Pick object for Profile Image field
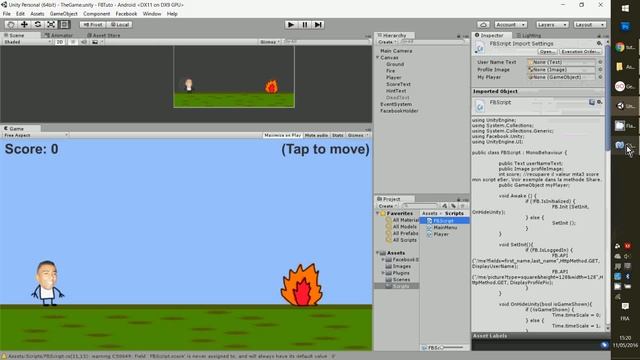Screen dimensions: 640x360 pos(600,69)
